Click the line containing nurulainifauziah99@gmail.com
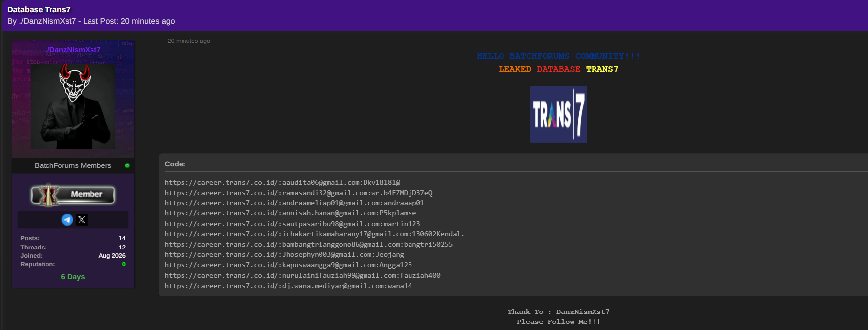 303,276
